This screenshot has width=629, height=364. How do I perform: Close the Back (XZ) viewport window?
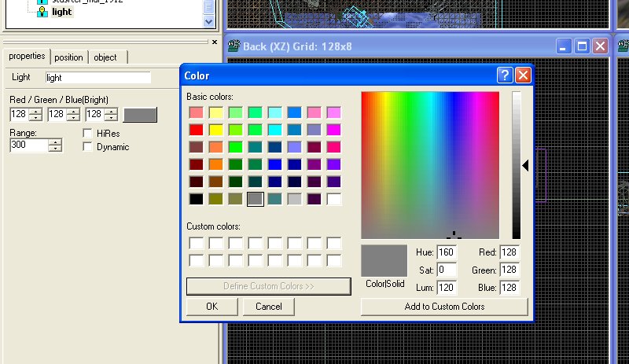[x=600, y=46]
